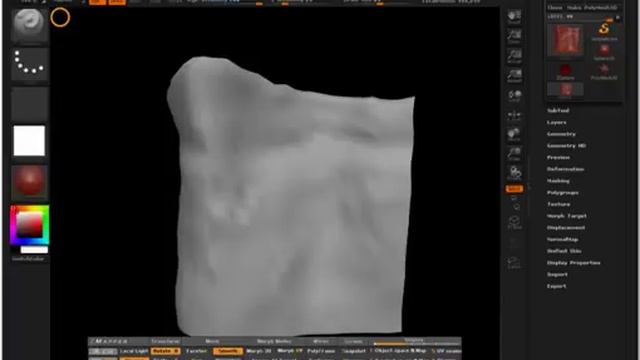Select the Lasso icon
640x360 pixels.
pyautogui.click(x=514, y=262)
